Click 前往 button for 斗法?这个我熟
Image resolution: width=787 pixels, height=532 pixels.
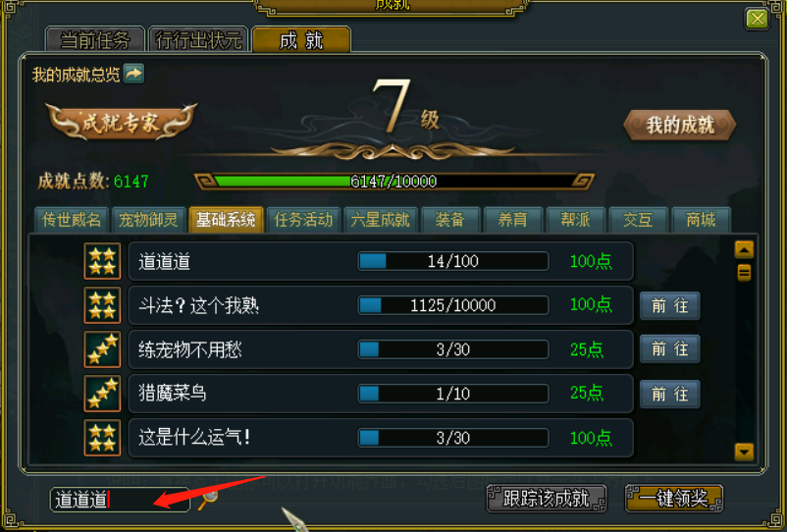(x=669, y=305)
